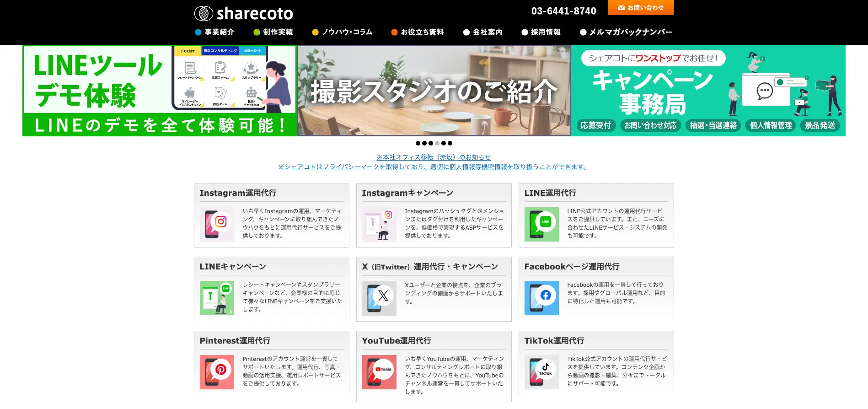Open the LINEツール デモ体験 banner

[x=160, y=91]
